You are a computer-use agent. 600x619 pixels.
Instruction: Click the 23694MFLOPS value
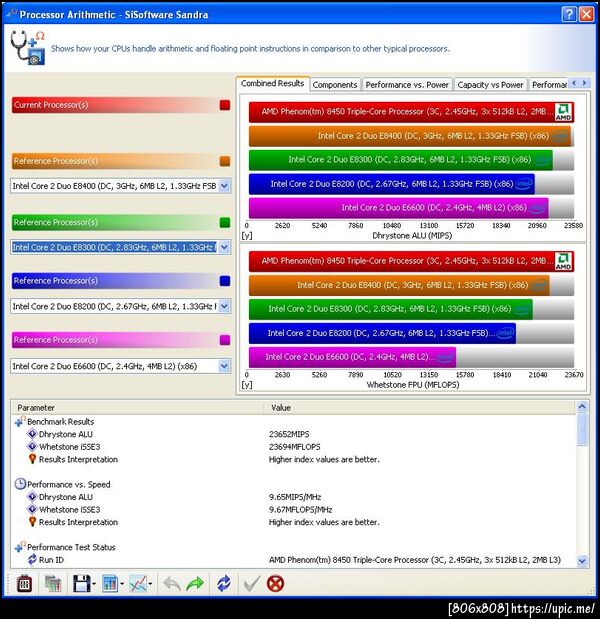[294, 447]
